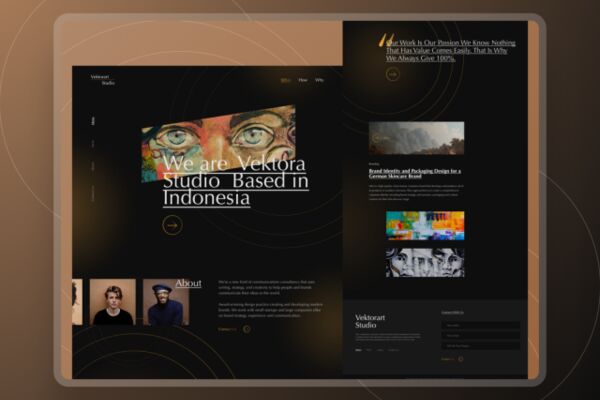
Task: Open the colorful abstract painting thumbnail
Action: click(x=425, y=225)
